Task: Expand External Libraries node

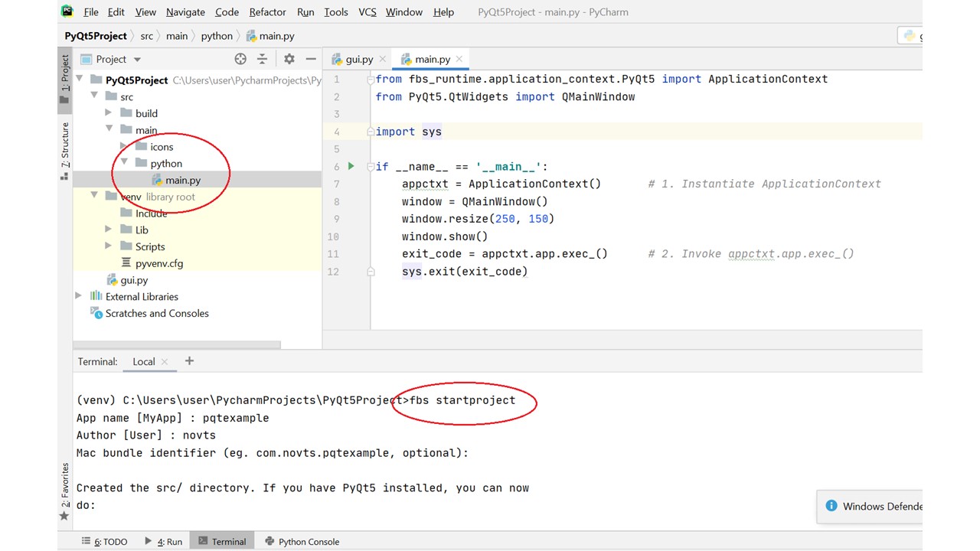Action: pos(79,296)
